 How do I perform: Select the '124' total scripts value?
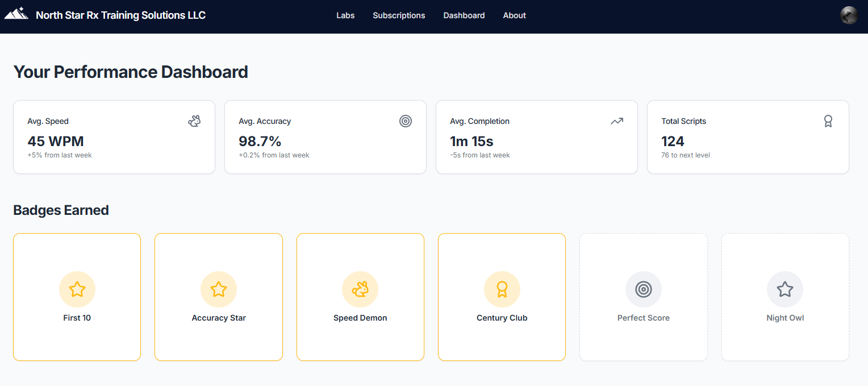coord(673,141)
